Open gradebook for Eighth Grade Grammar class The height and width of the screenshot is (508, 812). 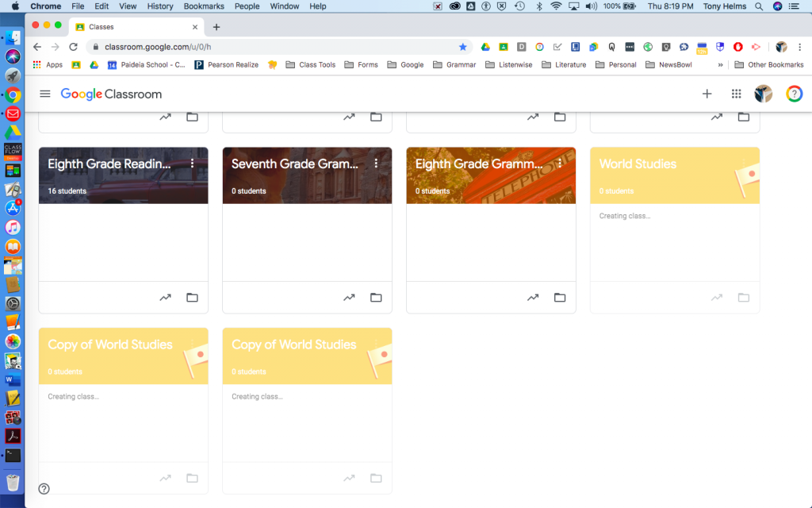coord(533,297)
